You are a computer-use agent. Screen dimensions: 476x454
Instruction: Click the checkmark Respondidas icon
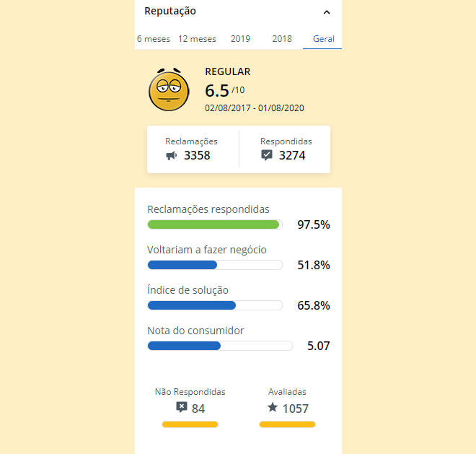click(x=267, y=155)
